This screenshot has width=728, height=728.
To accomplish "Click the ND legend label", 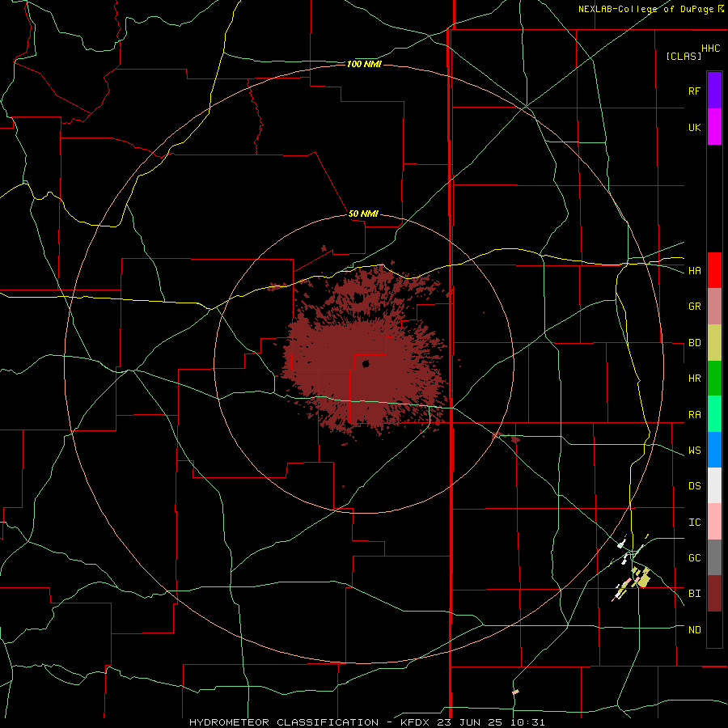I will [x=694, y=630].
